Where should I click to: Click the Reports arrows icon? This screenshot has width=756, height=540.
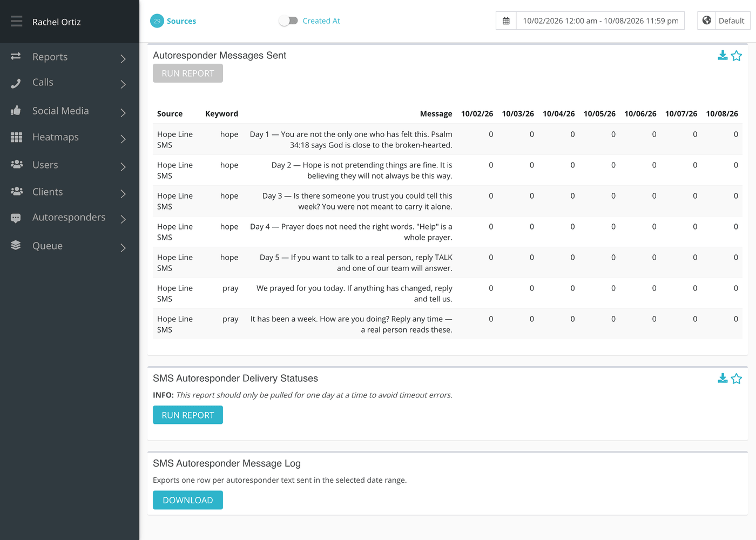click(x=16, y=56)
